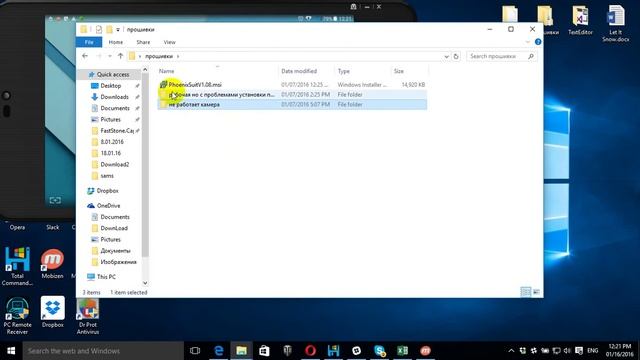Select the folder 'не работает камера'
This screenshot has height=360, width=640.
click(292, 104)
